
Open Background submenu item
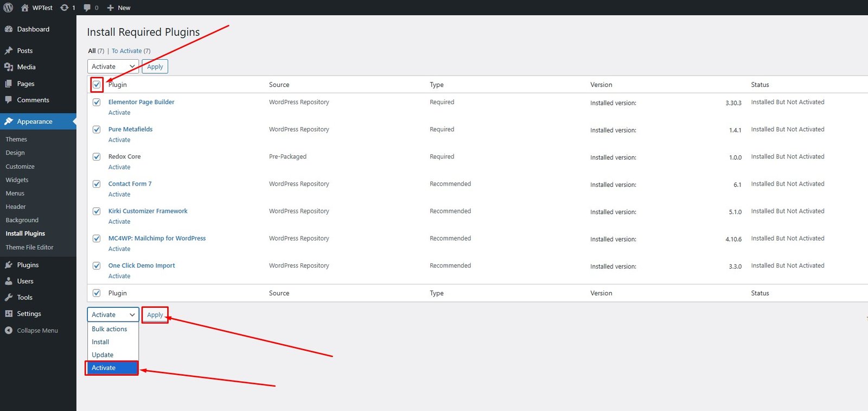(22, 220)
